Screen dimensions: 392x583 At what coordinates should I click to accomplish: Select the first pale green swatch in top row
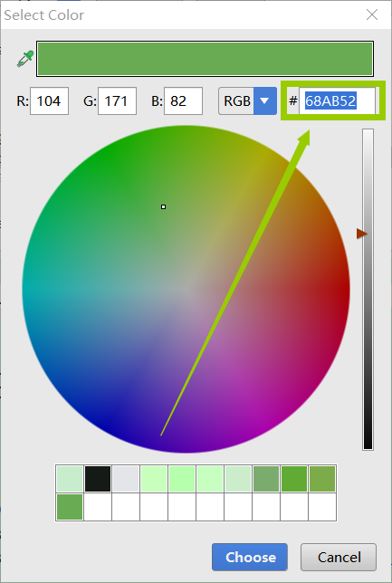click(70, 479)
